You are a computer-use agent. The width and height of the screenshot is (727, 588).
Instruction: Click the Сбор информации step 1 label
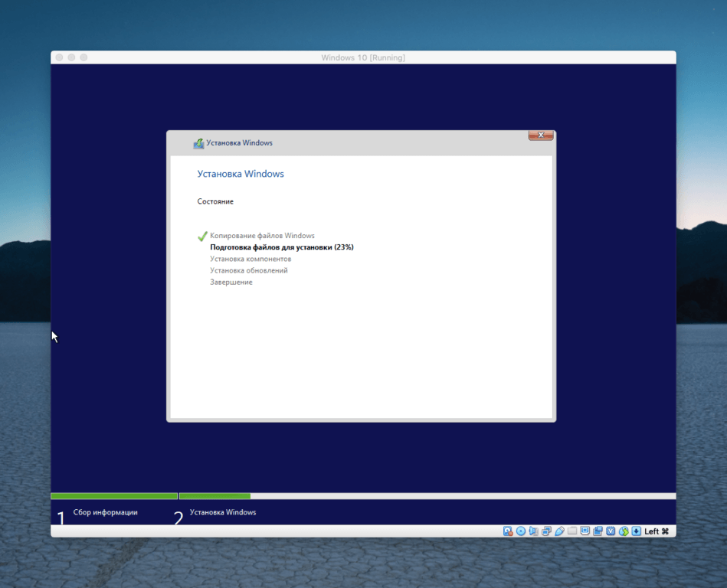coord(105,512)
